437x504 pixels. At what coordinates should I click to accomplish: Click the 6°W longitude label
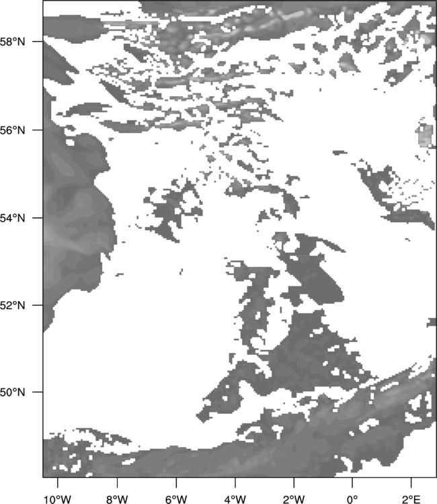(x=176, y=499)
